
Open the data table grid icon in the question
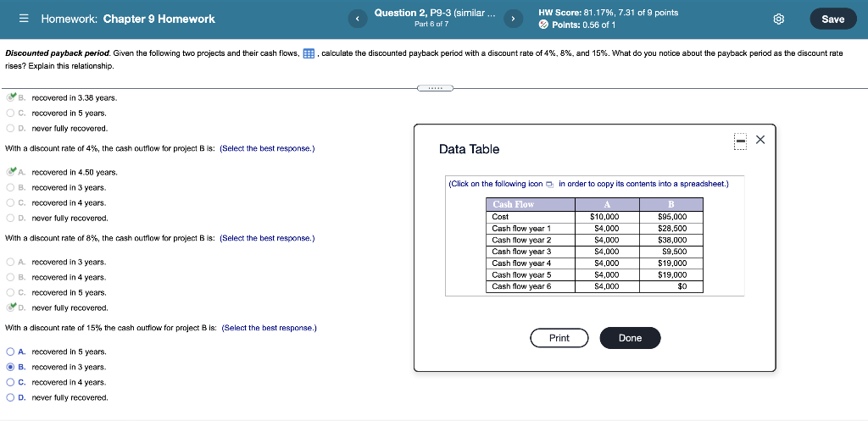pos(309,54)
